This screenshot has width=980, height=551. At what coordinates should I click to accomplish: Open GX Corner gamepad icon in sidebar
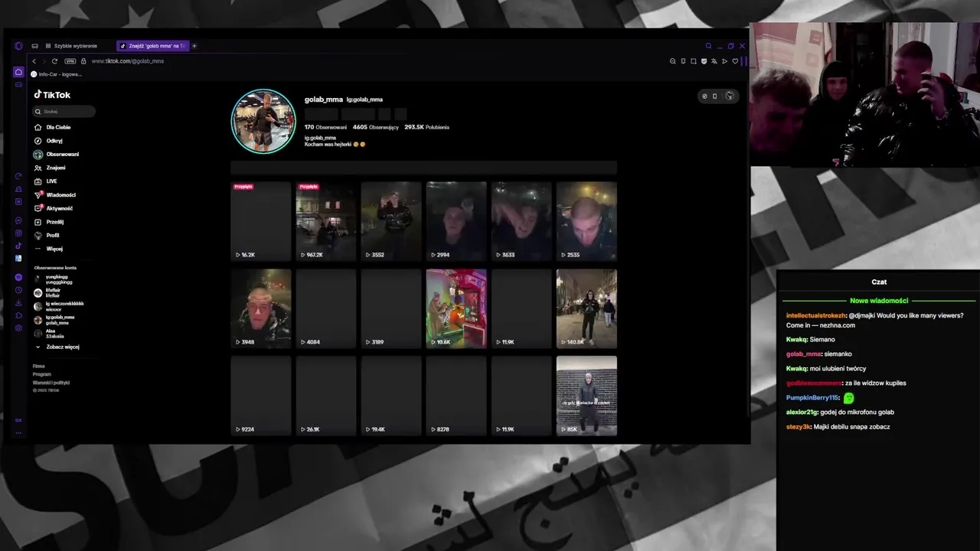coord(18,84)
